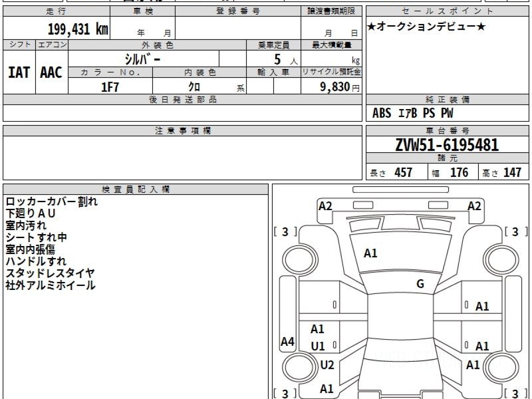Click the ★オークションデビュー★ sales point text

point(426,27)
